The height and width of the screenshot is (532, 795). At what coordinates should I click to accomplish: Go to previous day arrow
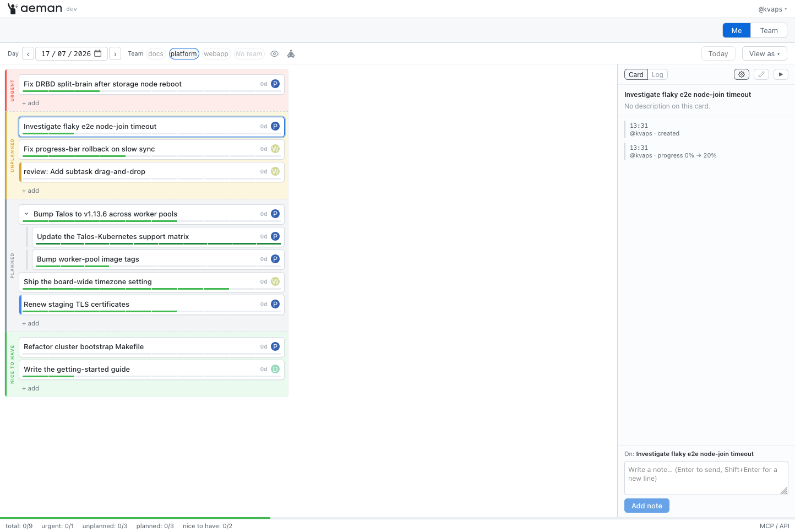point(28,53)
